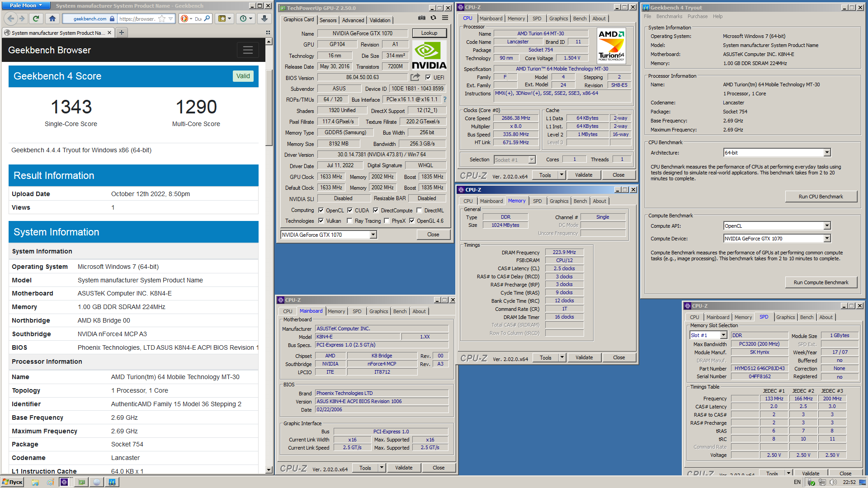The width and height of the screenshot is (868, 488).
Task: Click the volume tray icon
Action: (x=833, y=482)
